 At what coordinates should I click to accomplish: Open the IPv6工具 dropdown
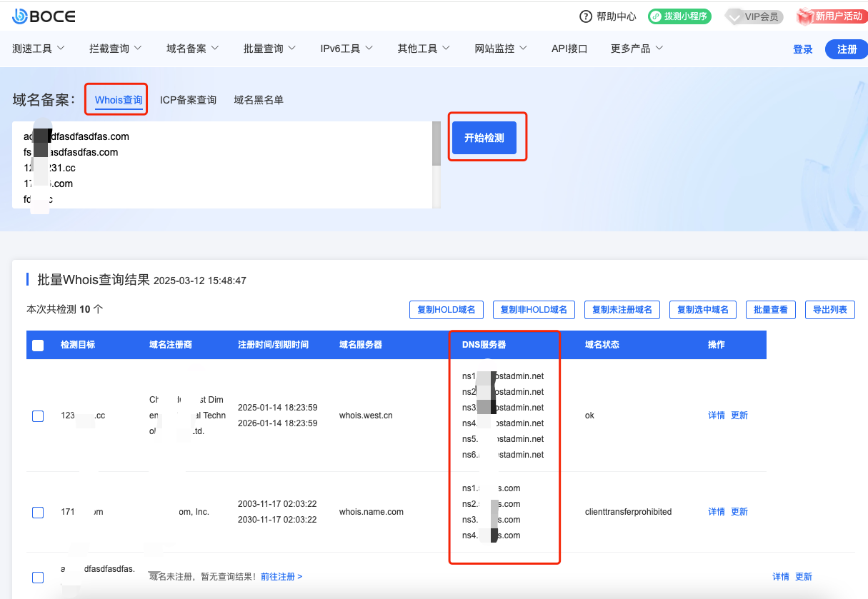[346, 49]
